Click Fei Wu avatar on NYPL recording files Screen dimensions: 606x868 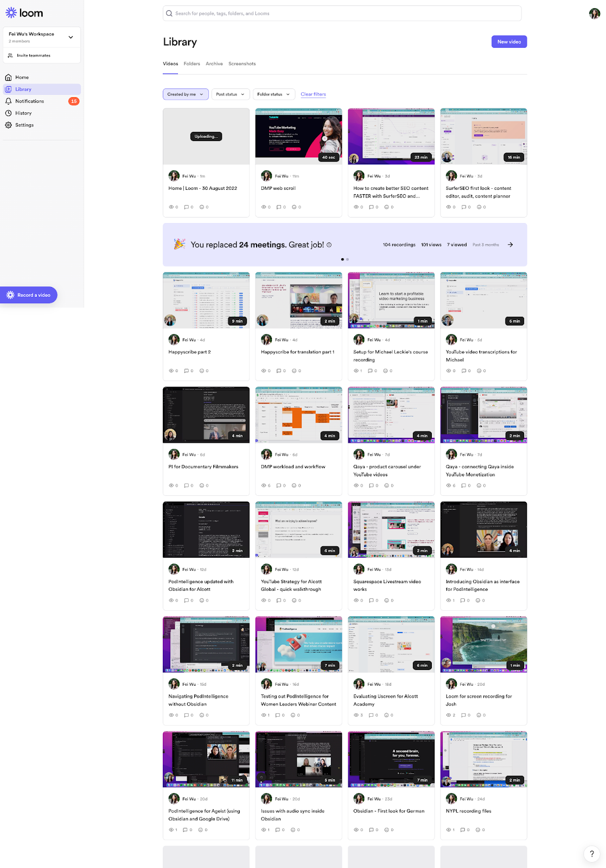[x=451, y=799]
